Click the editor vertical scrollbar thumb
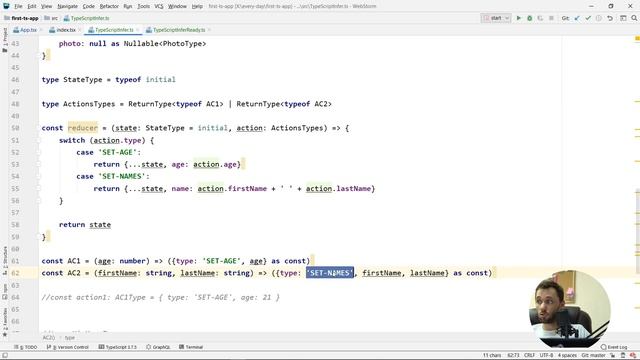 tap(638, 230)
